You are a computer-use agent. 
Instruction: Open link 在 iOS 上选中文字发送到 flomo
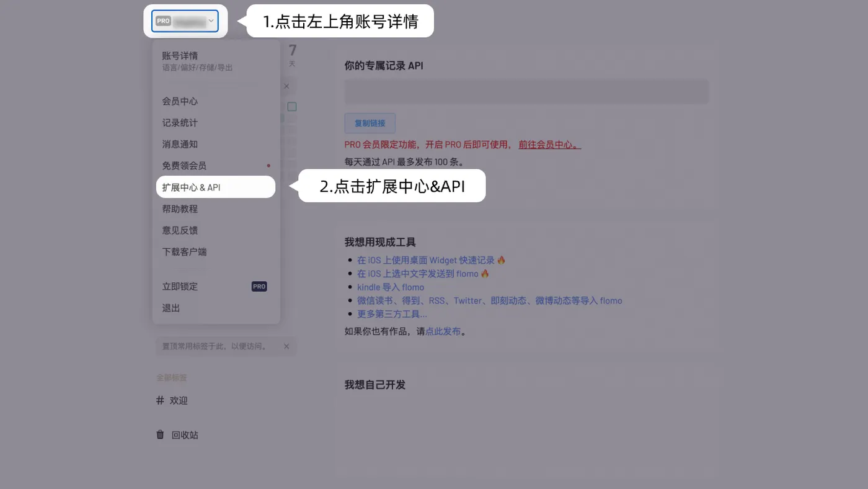pos(418,274)
